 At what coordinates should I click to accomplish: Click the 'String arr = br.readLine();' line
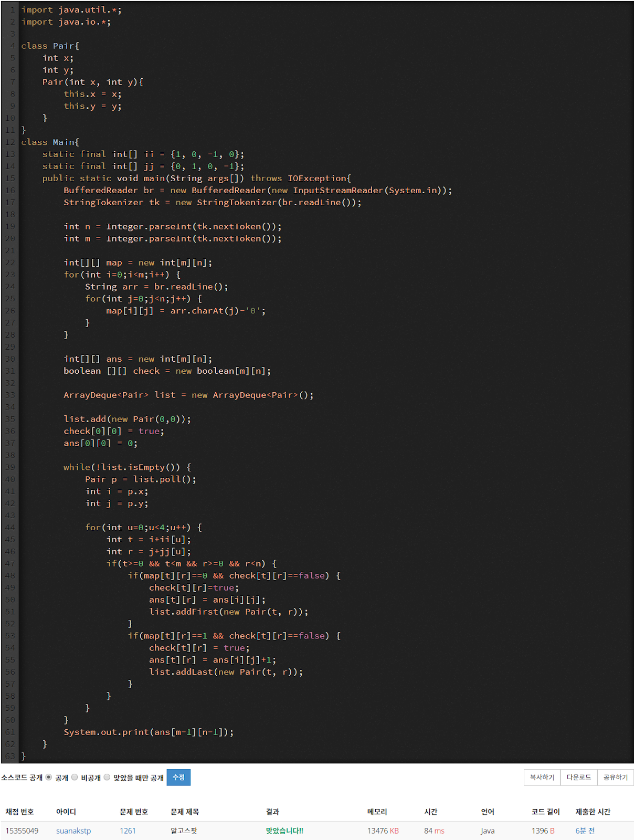(x=157, y=287)
